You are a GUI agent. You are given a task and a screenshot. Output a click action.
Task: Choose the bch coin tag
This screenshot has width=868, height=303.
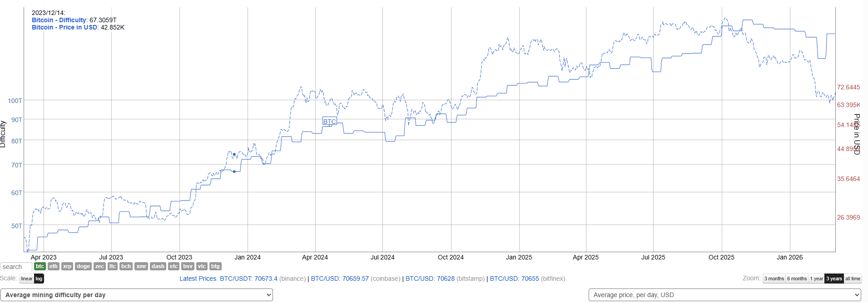[x=126, y=266]
